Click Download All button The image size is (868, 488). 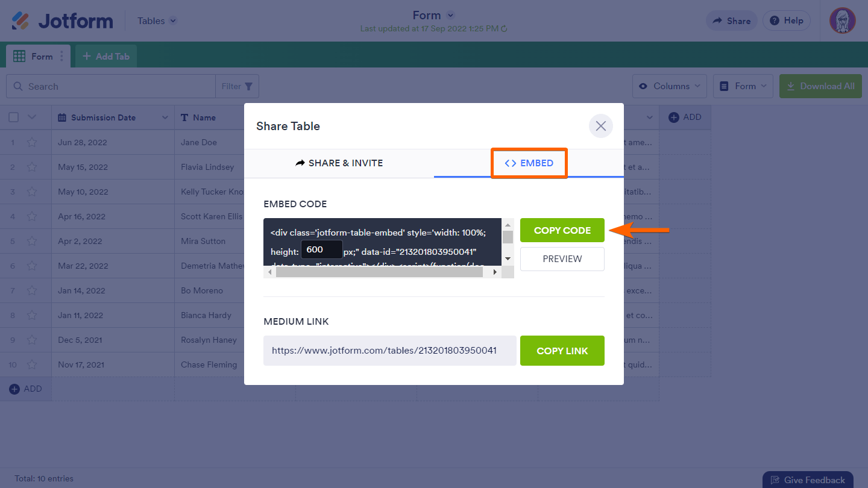point(820,86)
